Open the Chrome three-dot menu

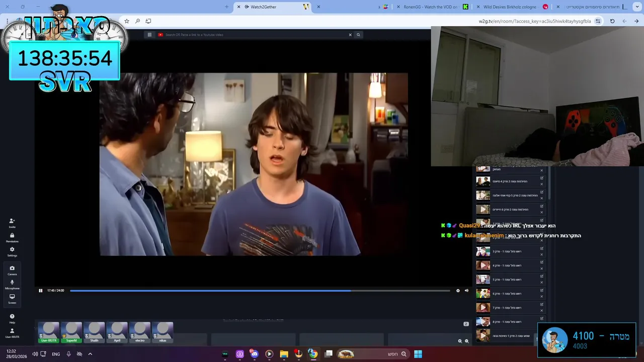[x=7, y=21]
